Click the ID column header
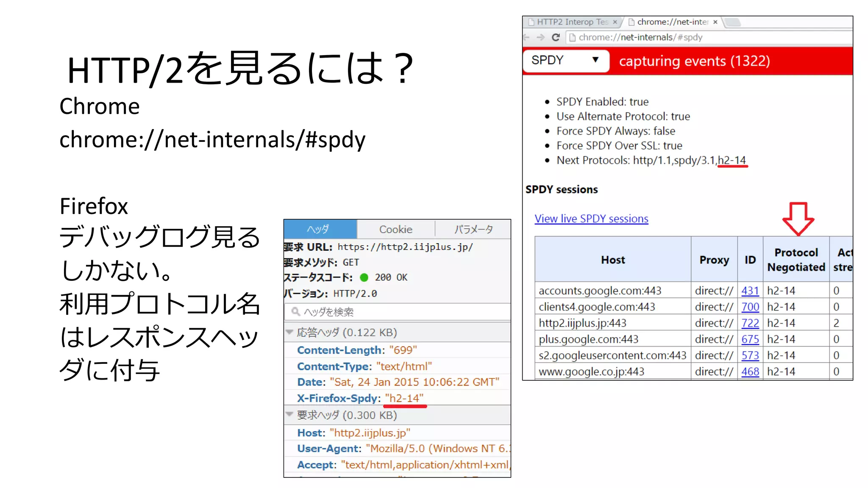Viewport: 868px width, 488px height. point(750,259)
